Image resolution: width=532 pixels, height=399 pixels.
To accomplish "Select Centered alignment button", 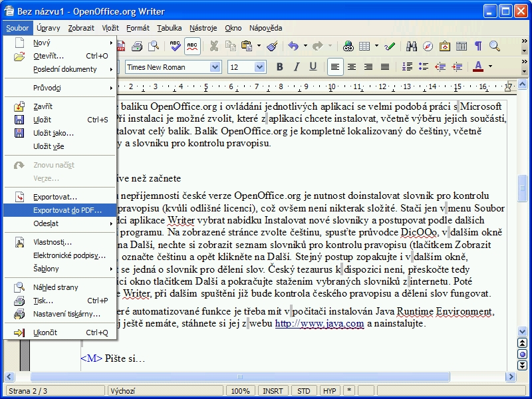I will [352, 66].
